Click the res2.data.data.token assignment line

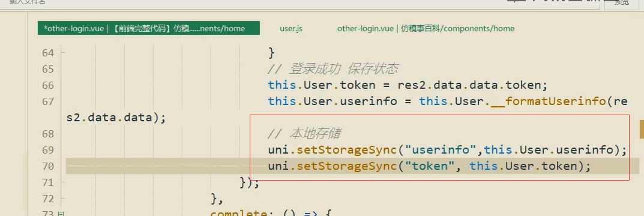click(x=408, y=85)
